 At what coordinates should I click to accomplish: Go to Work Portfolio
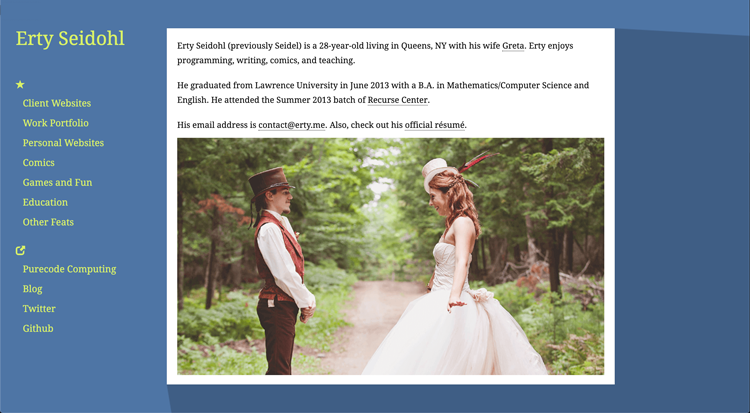point(55,123)
